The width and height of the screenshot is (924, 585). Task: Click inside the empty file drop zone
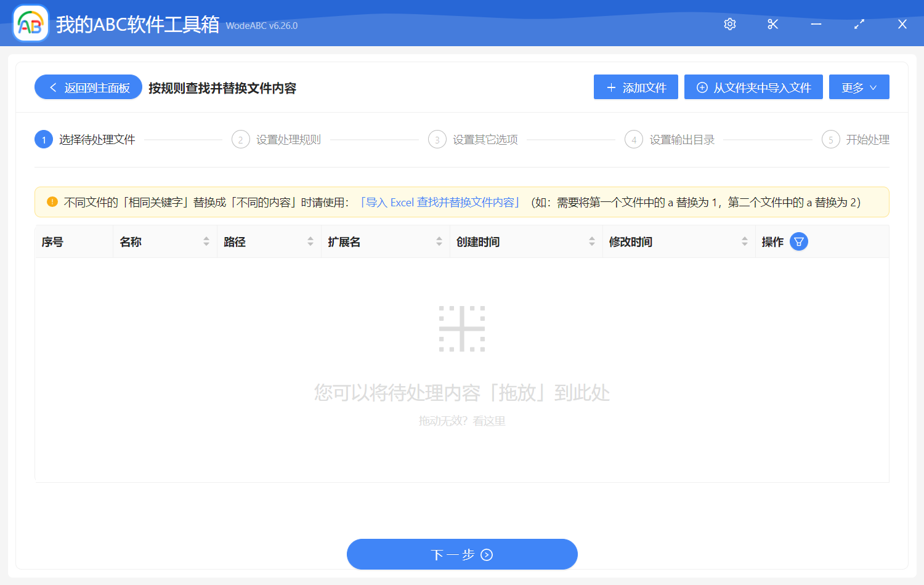tap(462, 369)
